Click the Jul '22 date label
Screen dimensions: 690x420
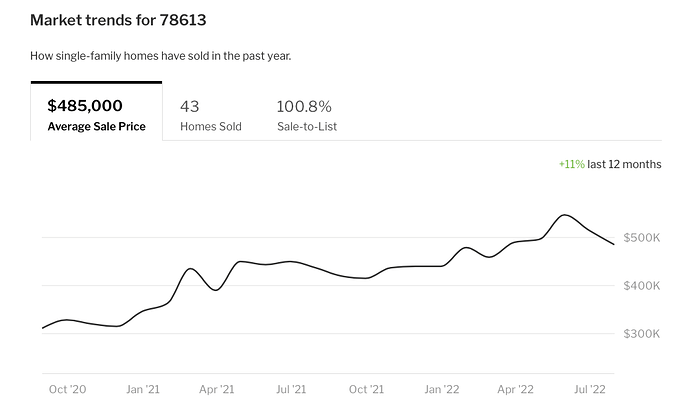590,389
